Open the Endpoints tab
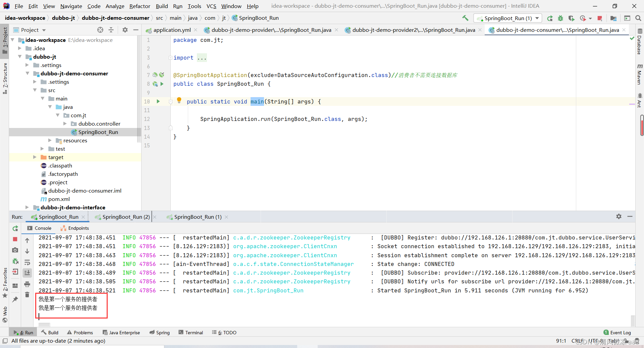The image size is (644, 348). click(x=74, y=228)
